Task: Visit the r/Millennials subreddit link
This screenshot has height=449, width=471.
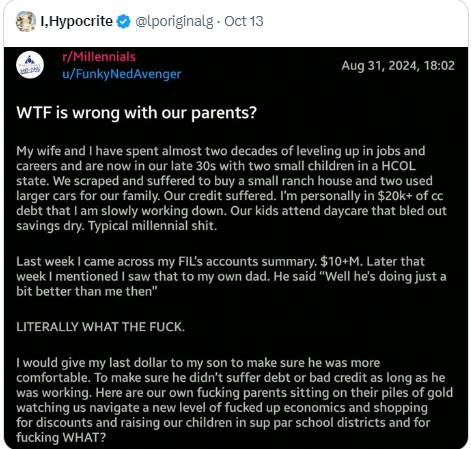Action: (x=99, y=57)
